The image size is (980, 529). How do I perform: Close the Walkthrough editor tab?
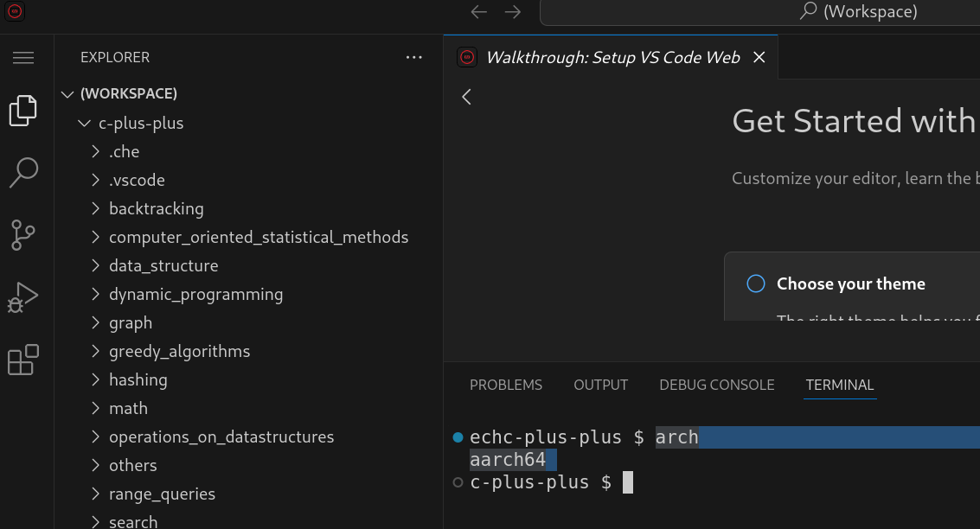pos(759,58)
